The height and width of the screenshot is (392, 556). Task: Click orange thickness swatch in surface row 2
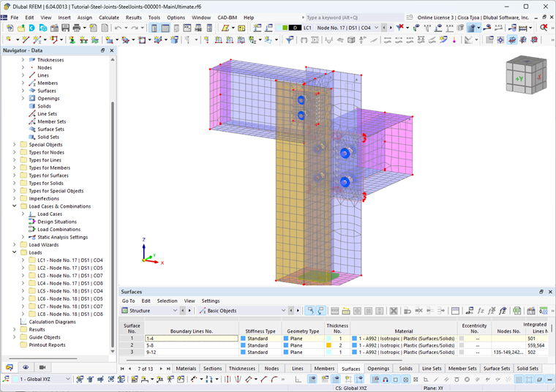[x=328, y=345]
